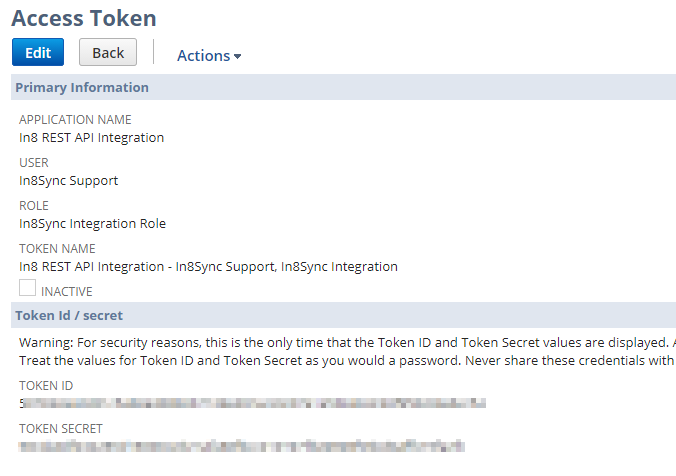Click the APPLICATION NAME field label
676x476 pixels.
75,120
